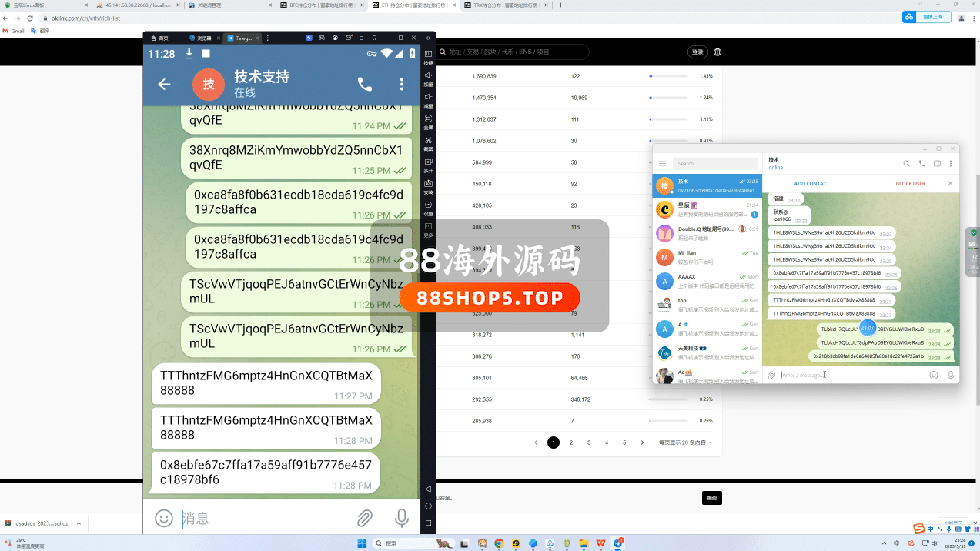
Task: Open the emoji picker in mobile chat
Action: (164, 518)
